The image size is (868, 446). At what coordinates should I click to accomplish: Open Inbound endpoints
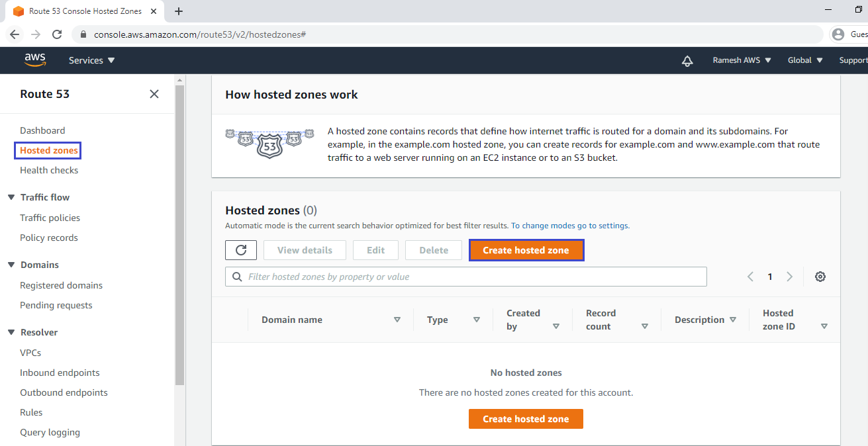(60, 373)
